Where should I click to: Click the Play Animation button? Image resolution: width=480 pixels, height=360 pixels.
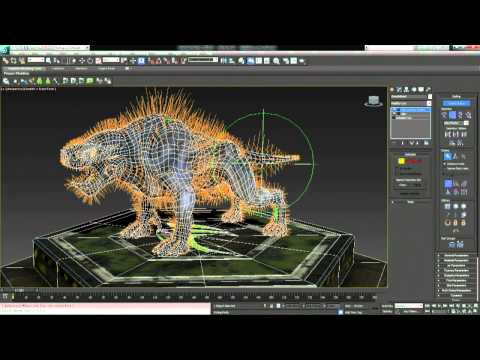pos(439,306)
